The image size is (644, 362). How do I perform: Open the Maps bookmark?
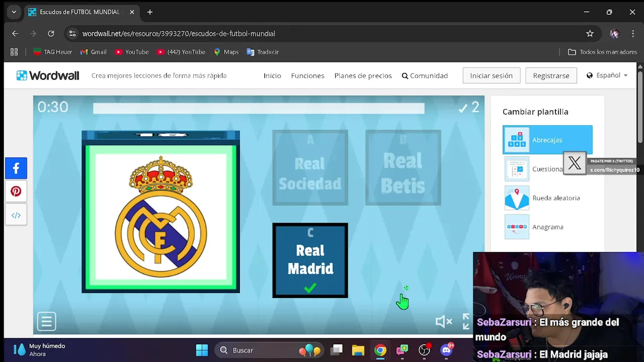(226, 52)
